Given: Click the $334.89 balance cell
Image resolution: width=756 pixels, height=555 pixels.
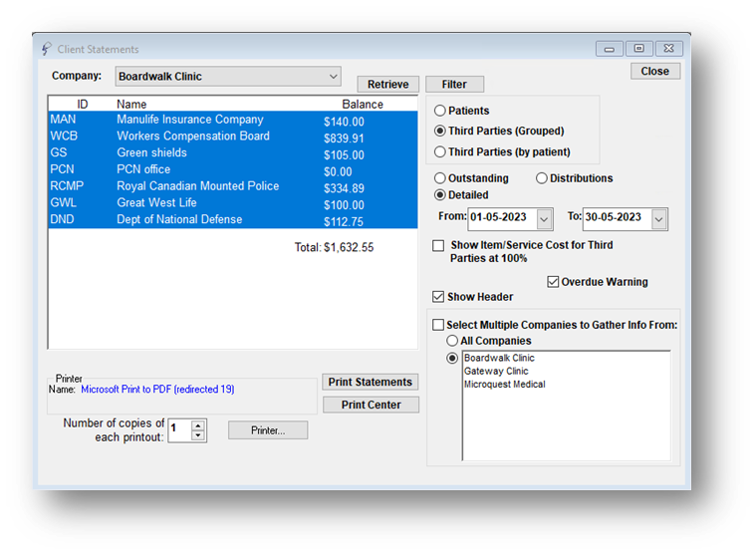Looking at the screenshot, I should point(344,188).
